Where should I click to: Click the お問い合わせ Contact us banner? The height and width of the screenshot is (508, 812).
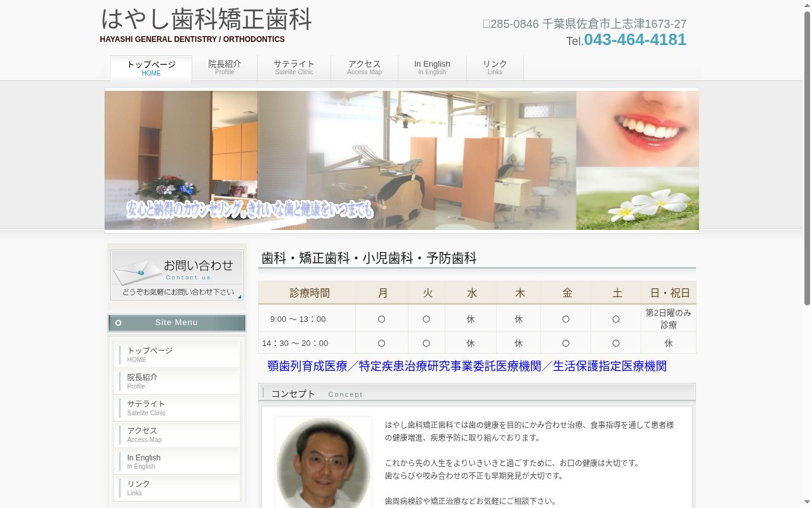(177, 275)
